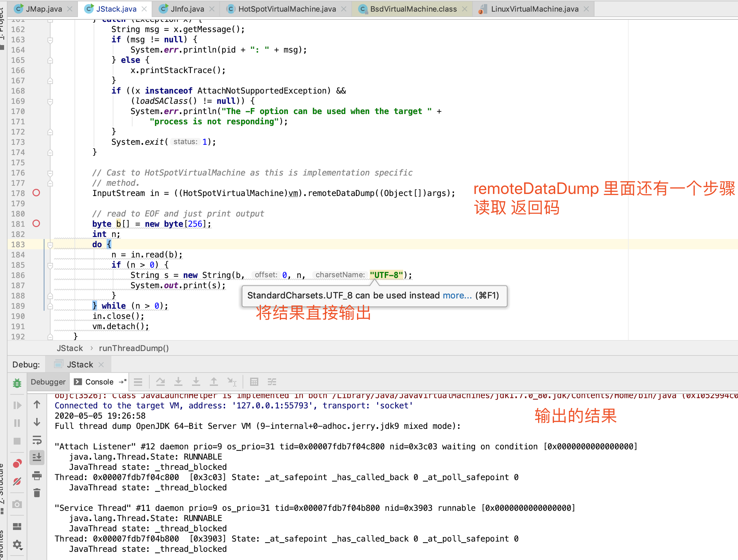Screen dimensions: 738x560
Task: Click the Step Over toolbar icon
Action: (161, 382)
